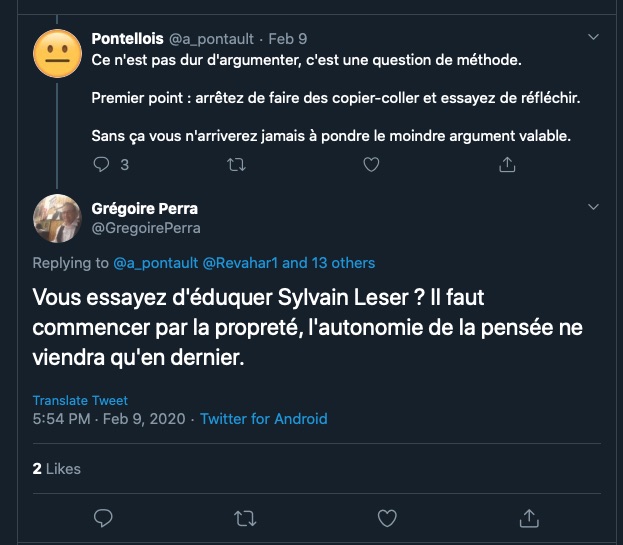Open Grégoire Perra's profile picture
Image resolution: width=623 pixels, height=545 pixels.
point(57,217)
